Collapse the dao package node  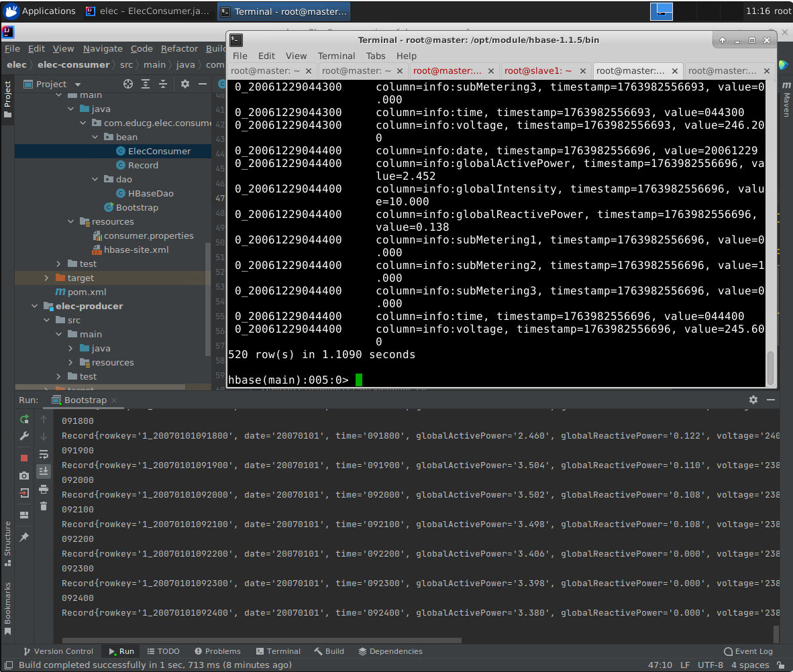click(95, 179)
